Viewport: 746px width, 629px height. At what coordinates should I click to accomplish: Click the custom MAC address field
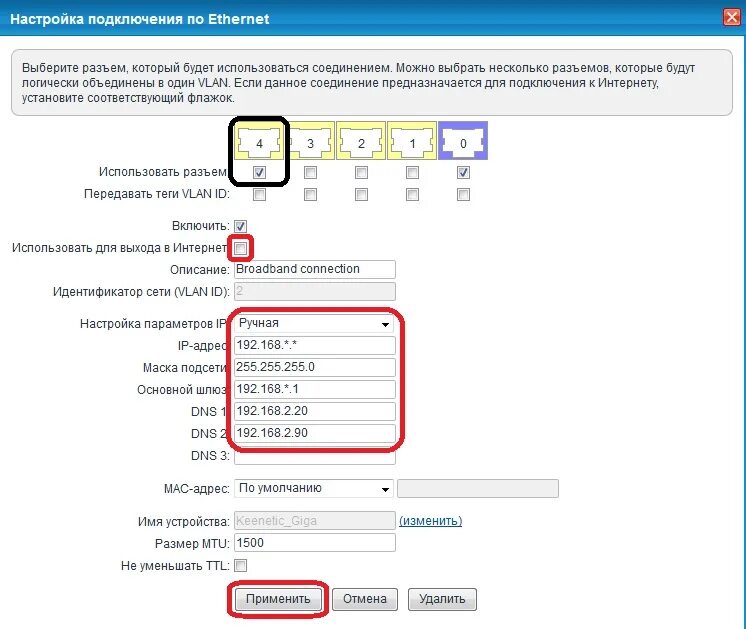coord(478,489)
